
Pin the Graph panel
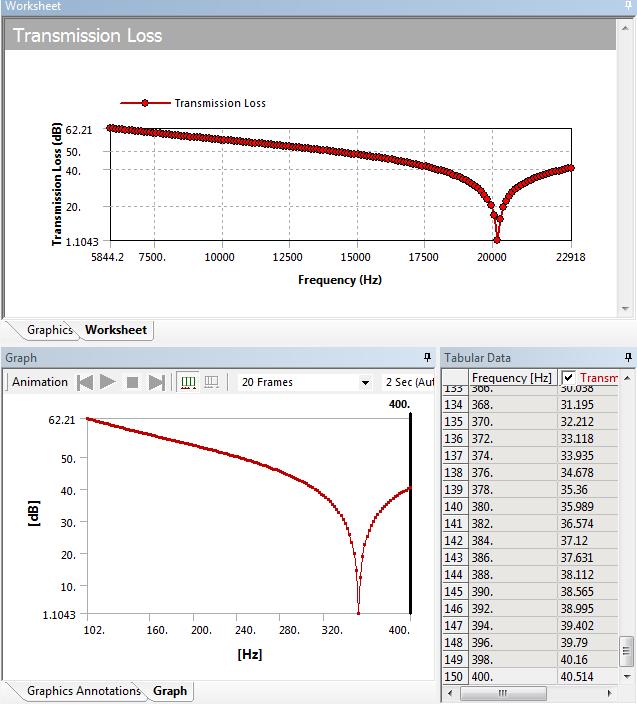point(427,358)
